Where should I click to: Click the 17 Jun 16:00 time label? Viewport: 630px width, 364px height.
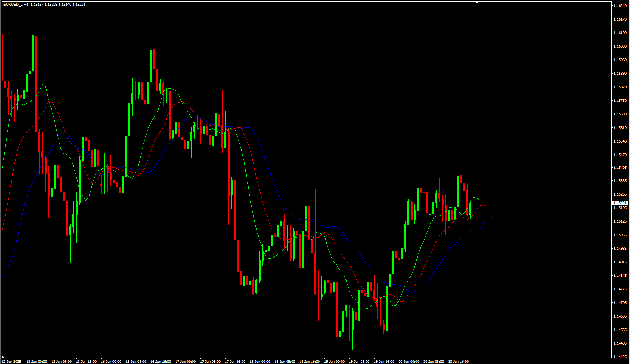coord(235,362)
